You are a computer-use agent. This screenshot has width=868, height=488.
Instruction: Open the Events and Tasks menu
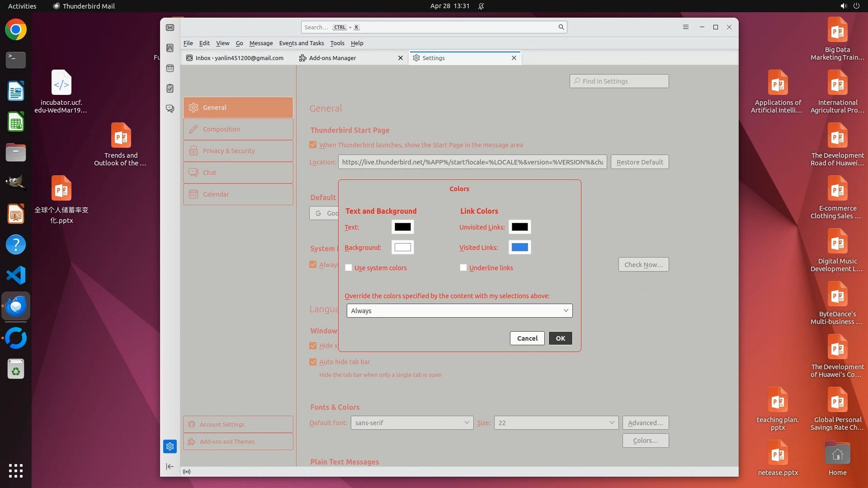[x=302, y=43]
